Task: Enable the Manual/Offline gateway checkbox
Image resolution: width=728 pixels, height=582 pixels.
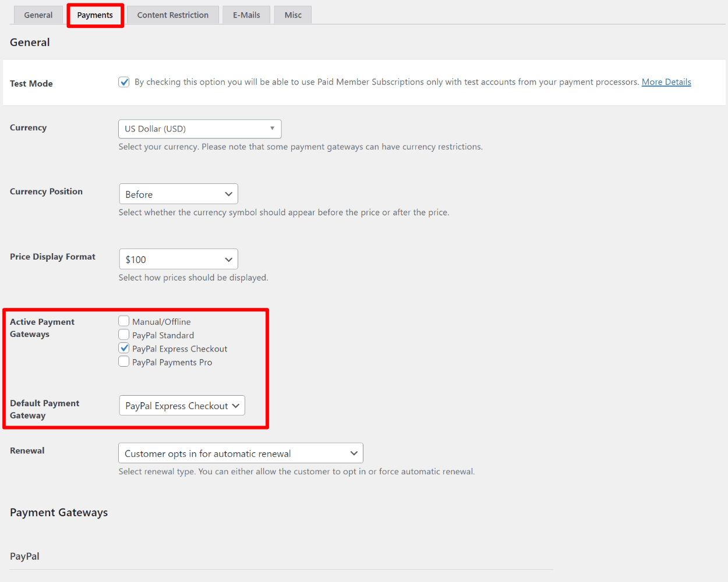Action: [124, 321]
